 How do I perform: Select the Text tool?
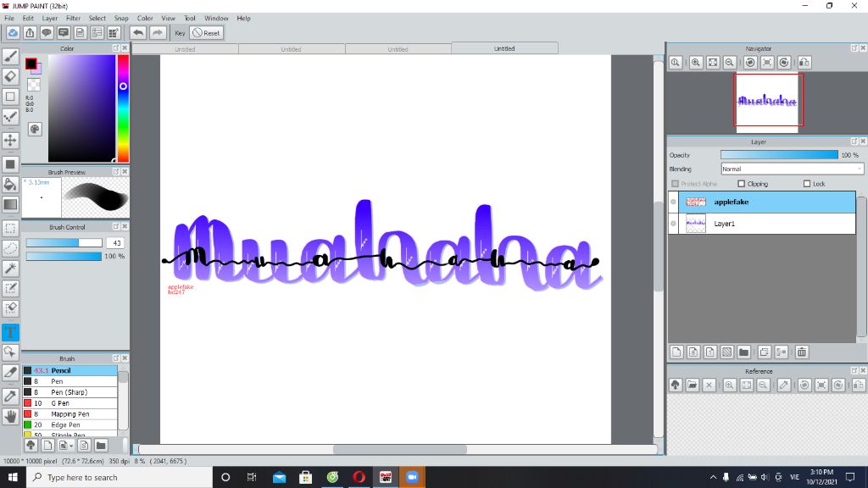click(x=10, y=332)
